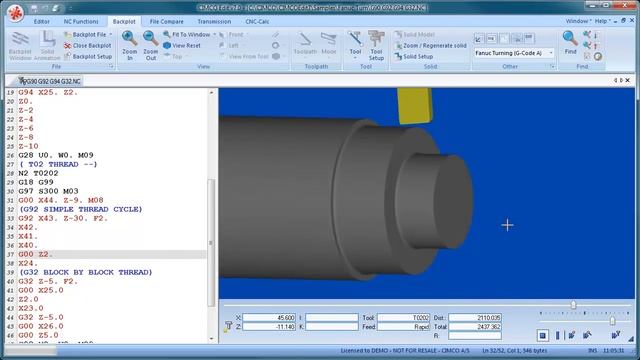Viewport: 640px width, 360px height.
Task: Open the Help menu dropdown
Action: (x=602, y=21)
